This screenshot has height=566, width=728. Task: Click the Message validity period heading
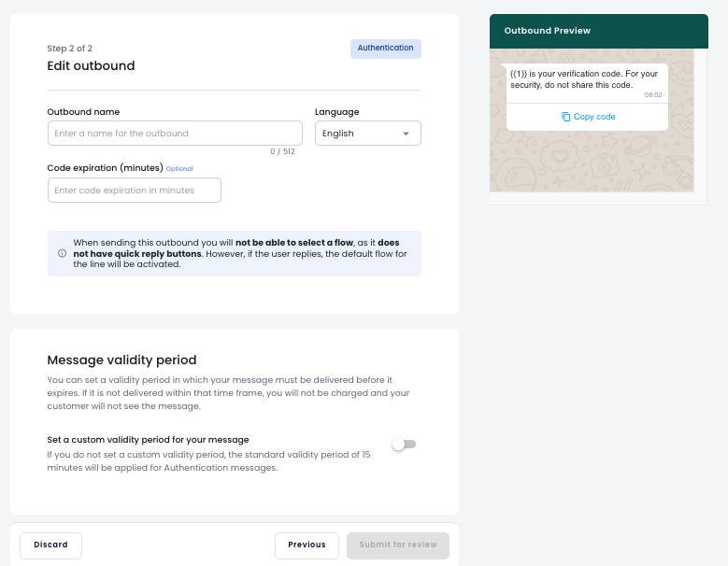[121, 360]
